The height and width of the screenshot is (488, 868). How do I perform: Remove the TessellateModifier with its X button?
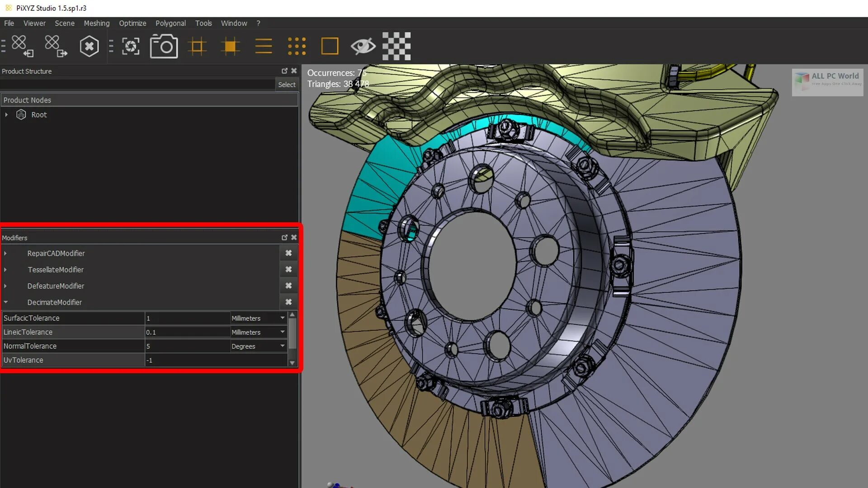tap(288, 270)
